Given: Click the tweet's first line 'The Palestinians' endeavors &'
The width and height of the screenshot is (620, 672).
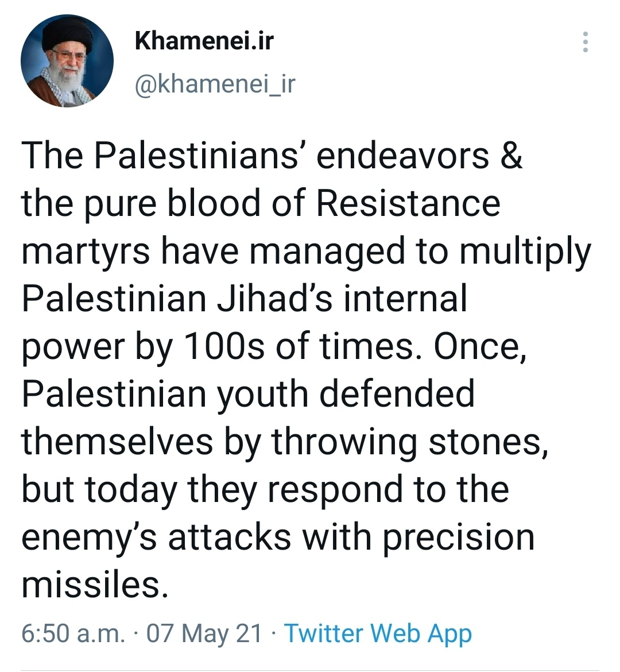Looking at the screenshot, I should [x=272, y=155].
